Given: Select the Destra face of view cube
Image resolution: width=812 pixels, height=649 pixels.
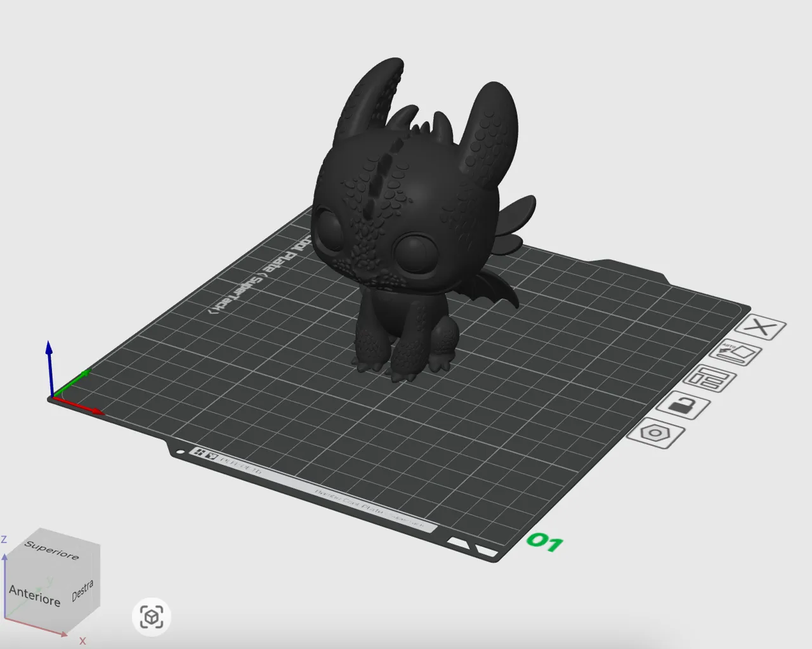Looking at the screenshot, I should (x=83, y=589).
